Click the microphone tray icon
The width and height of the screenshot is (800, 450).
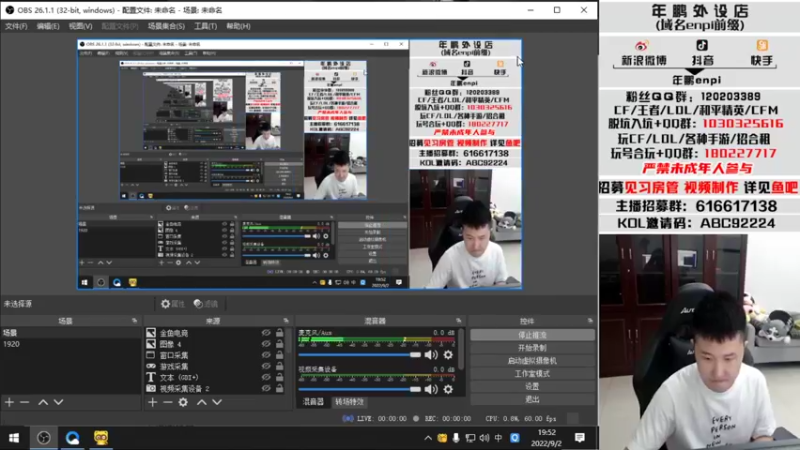click(456, 438)
